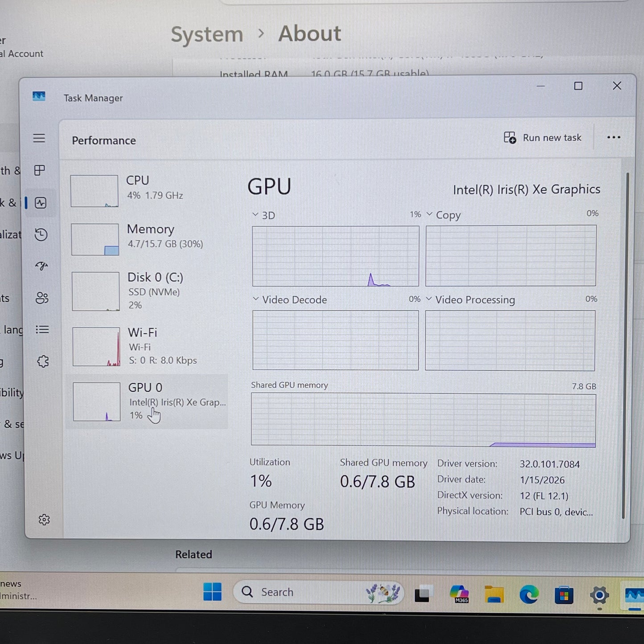Open Task Manager hamburger navigation menu

[x=39, y=138]
